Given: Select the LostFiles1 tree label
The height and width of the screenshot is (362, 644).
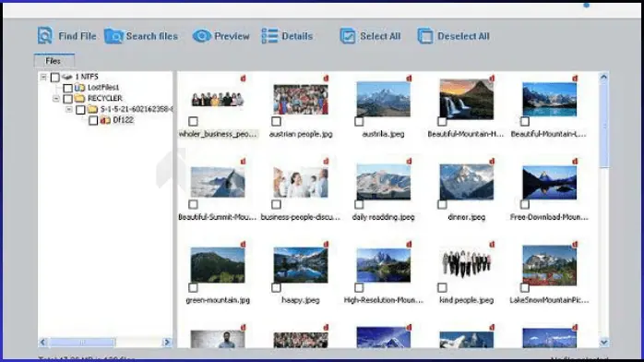Looking at the screenshot, I should coord(103,88).
